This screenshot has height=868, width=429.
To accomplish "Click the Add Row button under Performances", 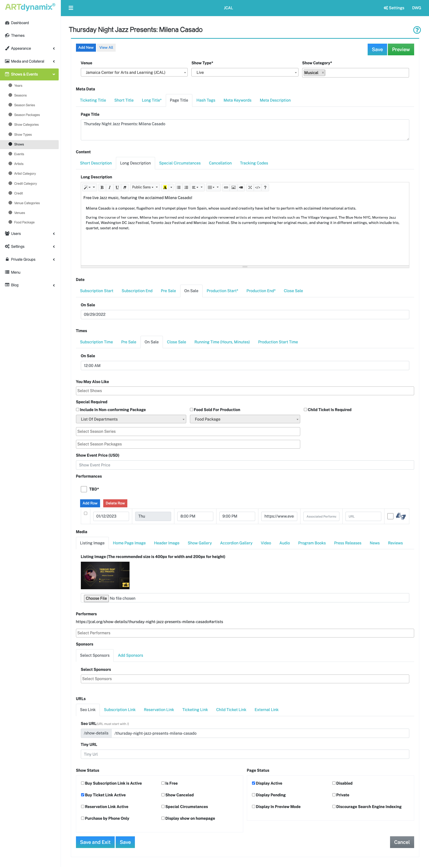I will click(90, 503).
